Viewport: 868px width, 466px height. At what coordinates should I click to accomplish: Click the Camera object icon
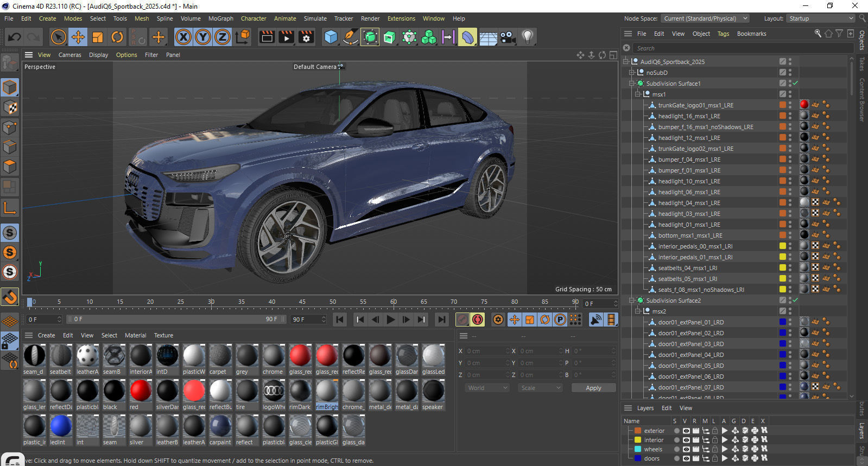508,37
